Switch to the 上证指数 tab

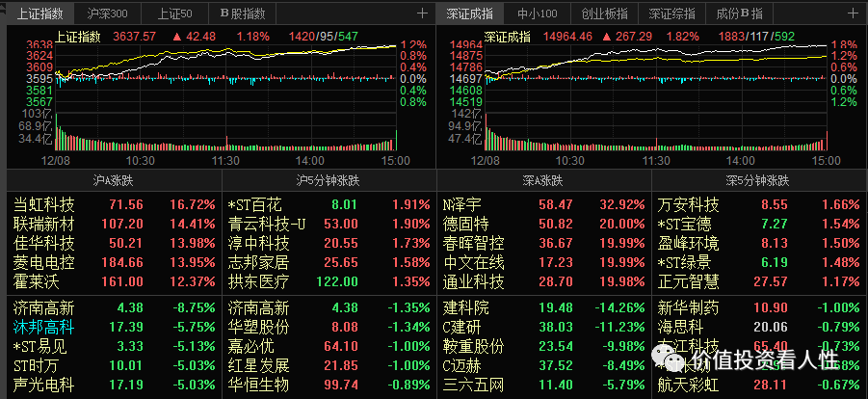[39, 13]
